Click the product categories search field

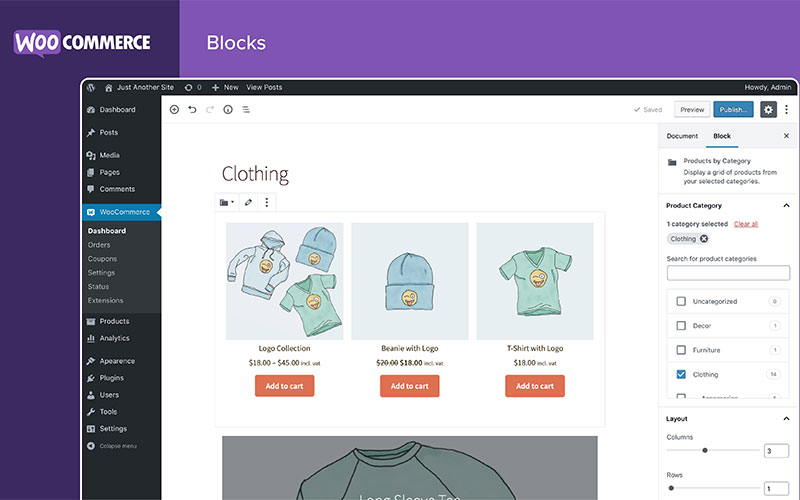point(728,272)
